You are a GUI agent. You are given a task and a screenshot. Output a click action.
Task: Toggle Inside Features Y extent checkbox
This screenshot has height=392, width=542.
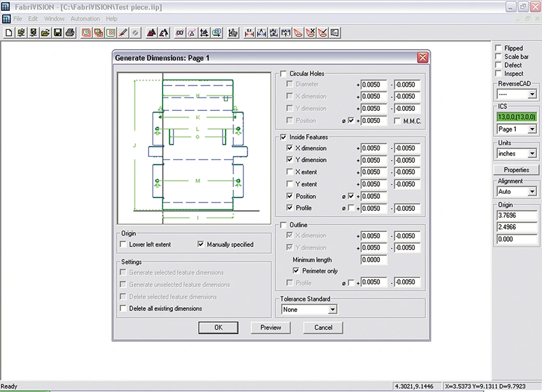coord(289,184)
